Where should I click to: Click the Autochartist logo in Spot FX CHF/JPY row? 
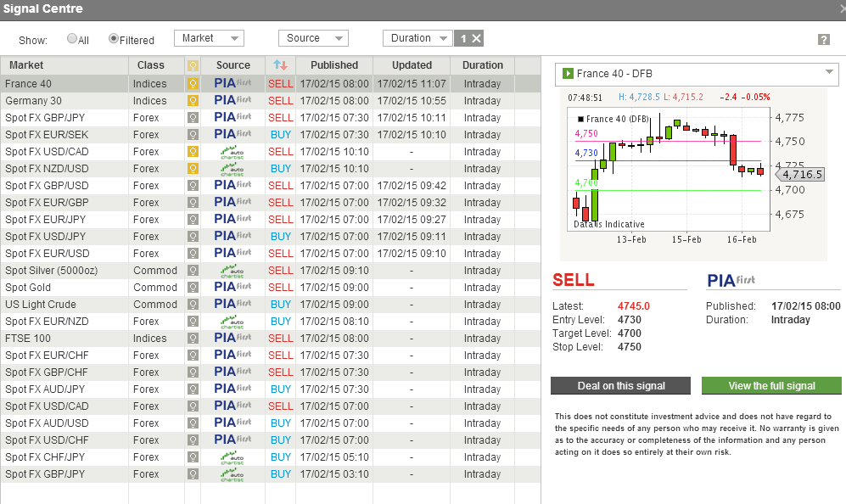[233, 457]
